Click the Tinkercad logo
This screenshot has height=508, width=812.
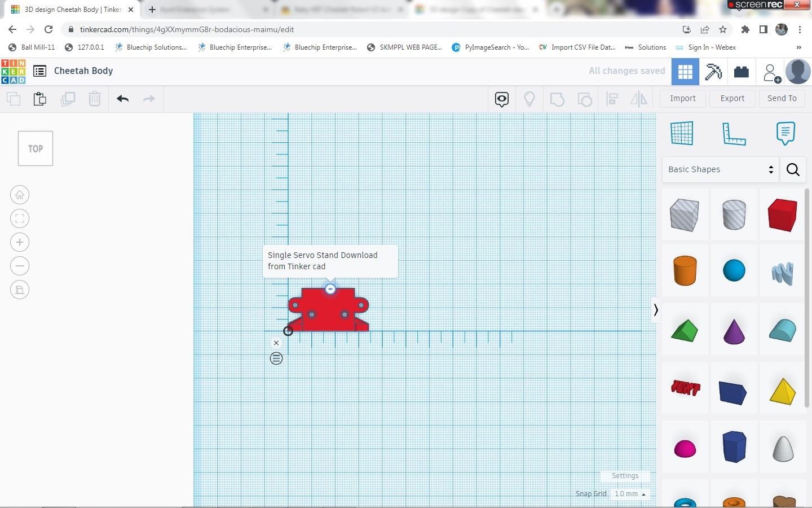[x=14, y=71]
